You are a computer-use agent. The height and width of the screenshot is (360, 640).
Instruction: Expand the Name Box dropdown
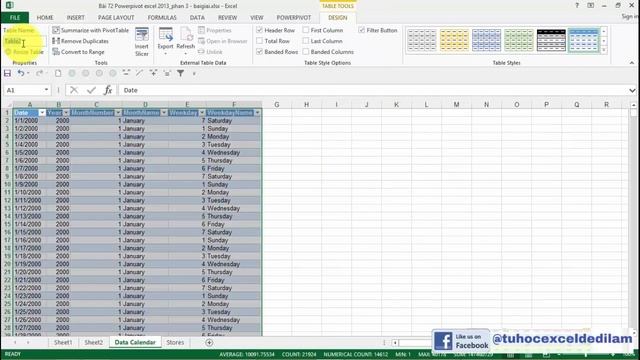tap(46, 90)
